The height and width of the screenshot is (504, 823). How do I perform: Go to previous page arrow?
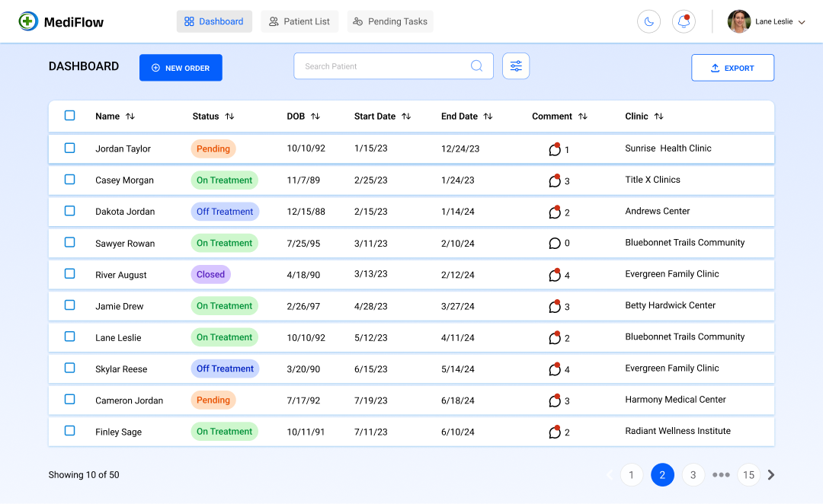pyautogui.click(x=610, y=474)
